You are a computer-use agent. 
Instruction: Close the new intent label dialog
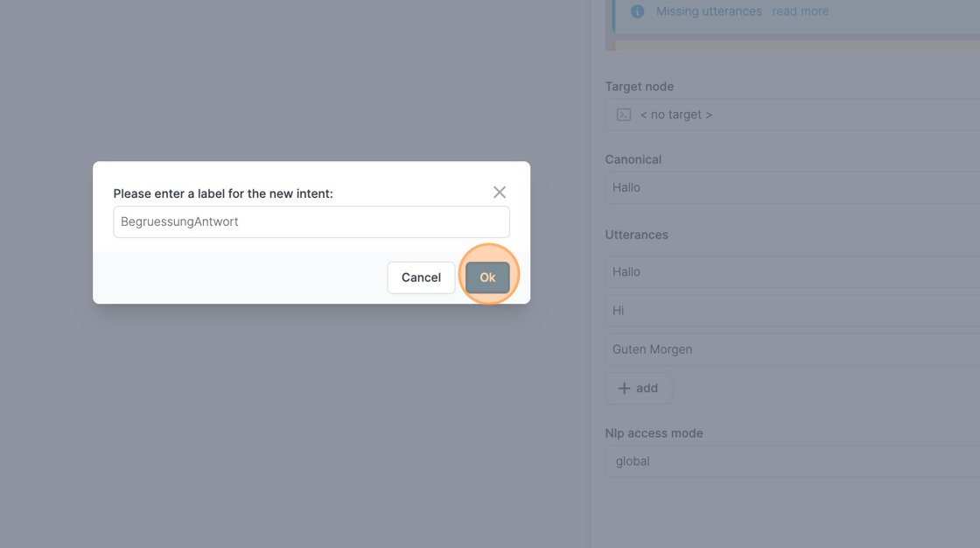500,192
